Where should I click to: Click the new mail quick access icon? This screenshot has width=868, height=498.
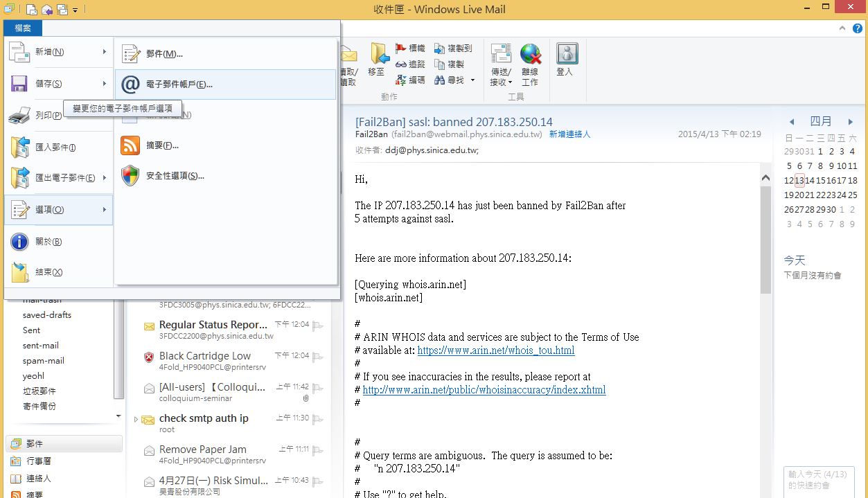coord(32,10)
